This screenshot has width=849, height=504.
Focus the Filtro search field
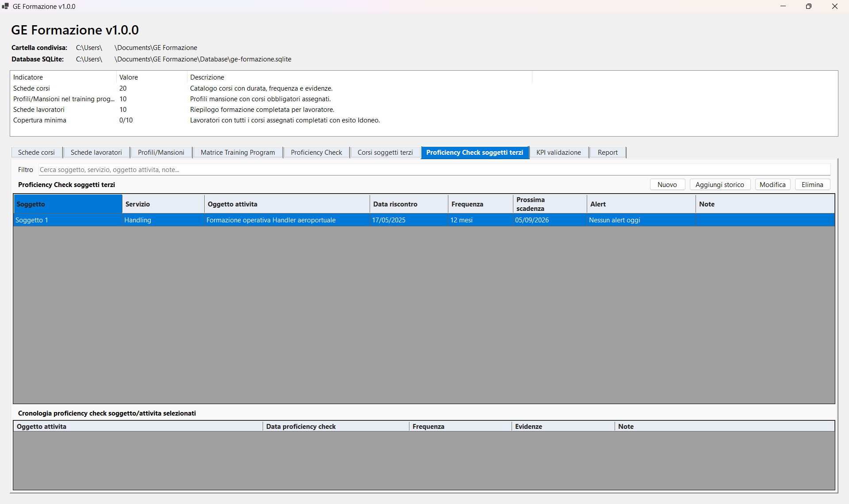click(x=434, y=170)
